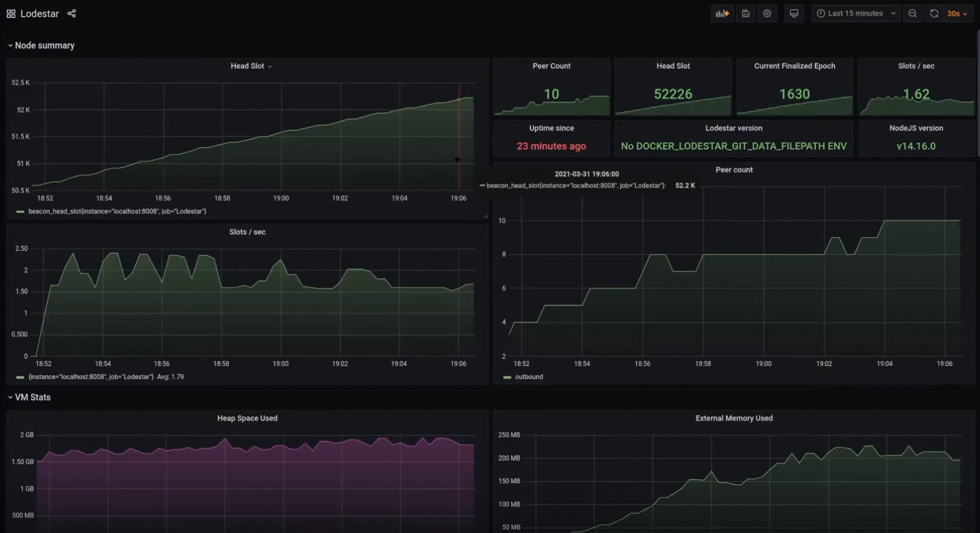Collapse the VM Stats row
The width and height of the screenshot is (980, 533).
pyautogui.click(x=29, y=398)
